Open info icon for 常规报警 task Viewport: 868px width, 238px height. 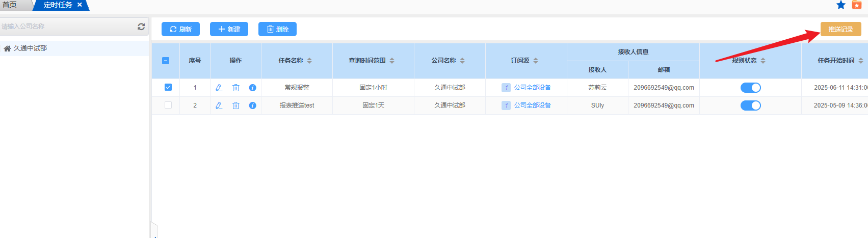(252, 88)
